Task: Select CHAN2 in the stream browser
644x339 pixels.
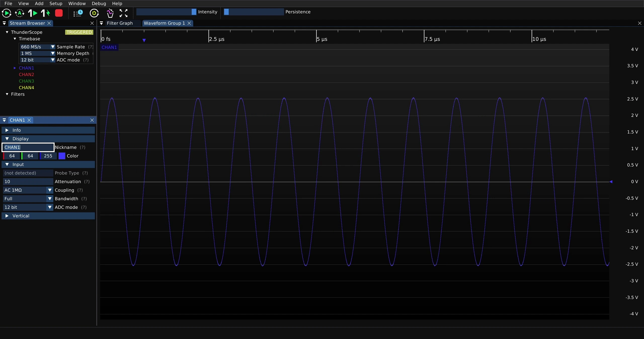Action: [x=26, y=75]
